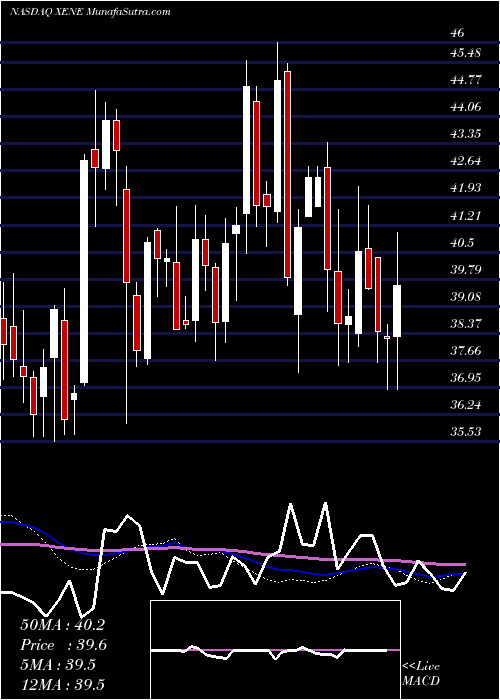Click the 39.08 price axis label
Viewport: 500px width, 700px height.
click(x=466, y=296)
